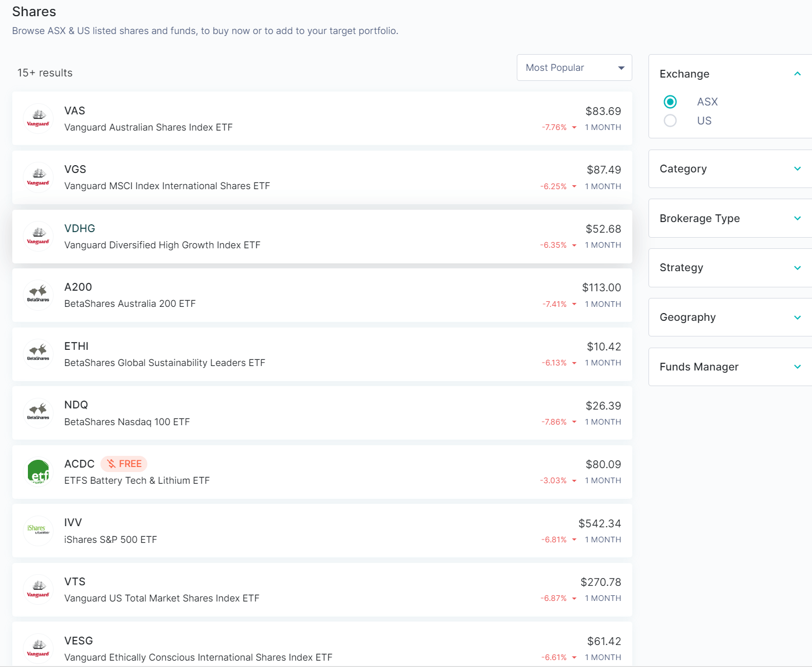Open the A200 ticker link

click(x=78, y=287)
